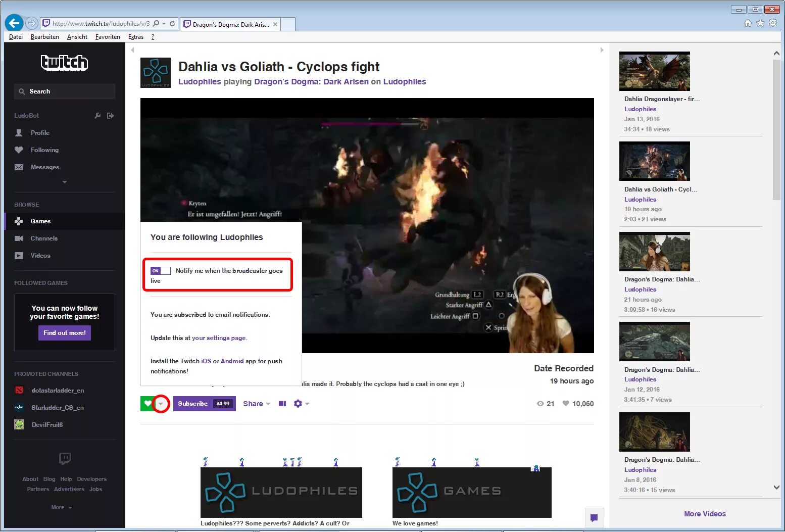Collapse the right panel arrow
This screenshot has width=785, height=532.
coord(602,50)
